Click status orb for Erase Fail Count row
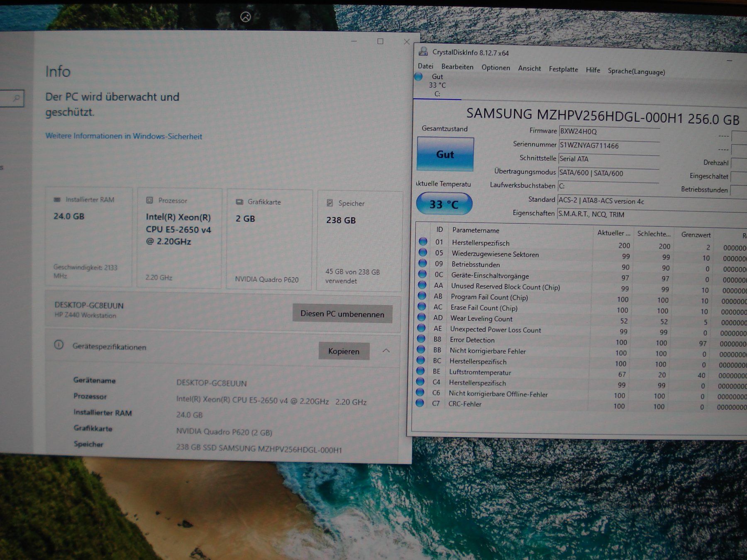 tap(422, 306)
